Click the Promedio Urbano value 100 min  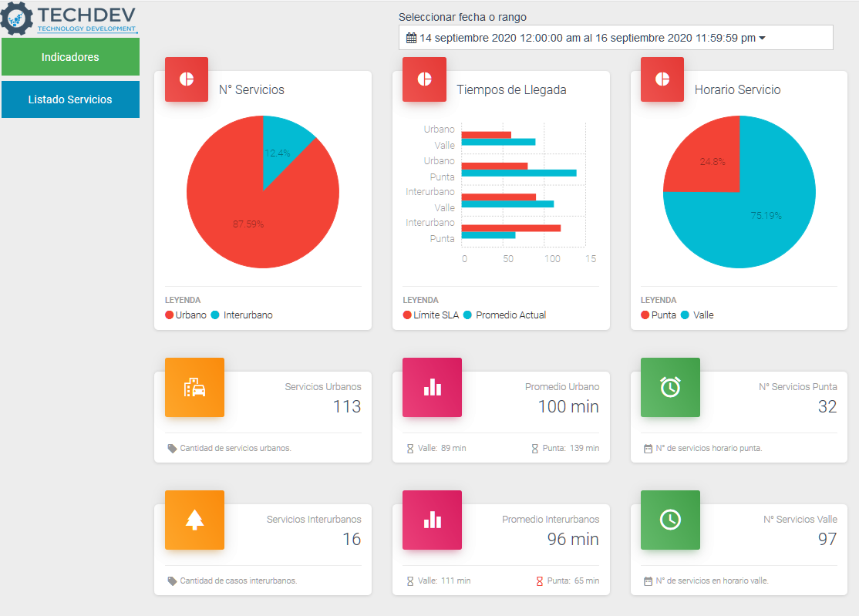(x=568, y=406)
